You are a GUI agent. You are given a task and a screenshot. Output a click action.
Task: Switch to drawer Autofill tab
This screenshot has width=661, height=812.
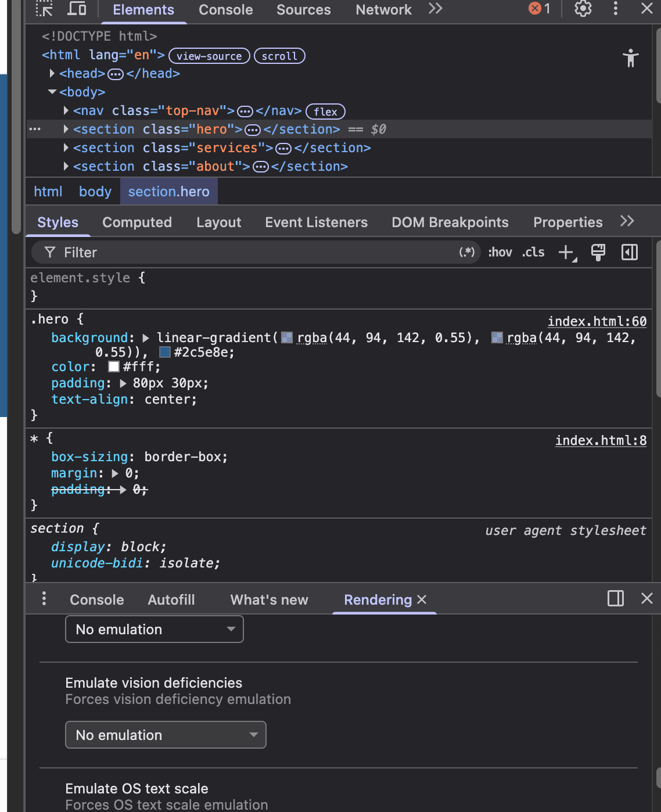point(171,600)
